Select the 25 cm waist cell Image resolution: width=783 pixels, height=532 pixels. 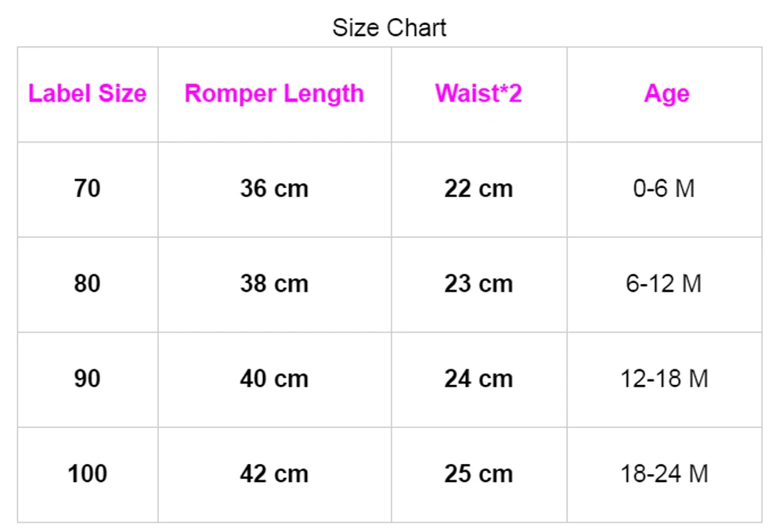[478, 473]
